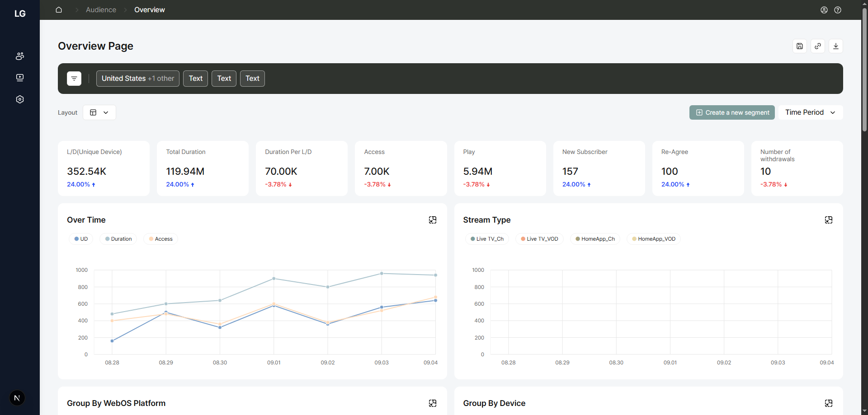Open the Duration Per L/D metric card
The image size is (868, 415).
click(302, 168)
